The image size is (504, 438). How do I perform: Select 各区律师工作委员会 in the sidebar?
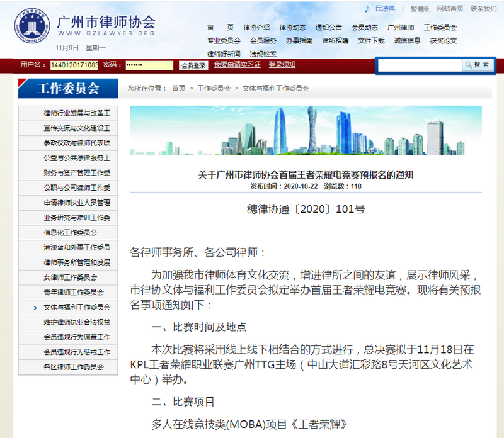tap(68, 367)
